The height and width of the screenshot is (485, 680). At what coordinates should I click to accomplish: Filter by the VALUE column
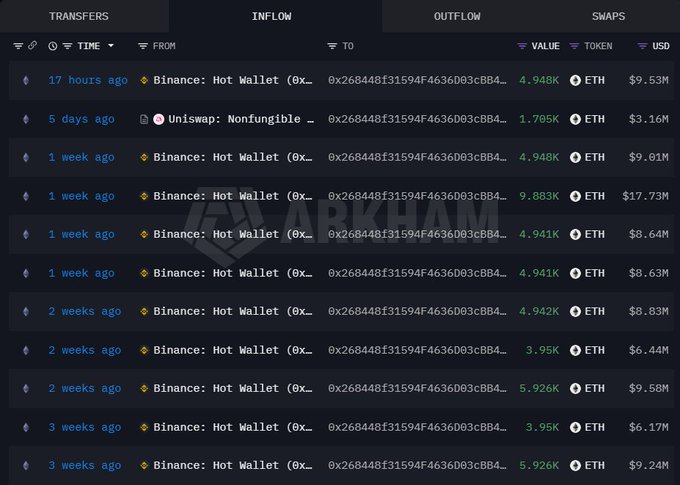[x=522, y=46]
